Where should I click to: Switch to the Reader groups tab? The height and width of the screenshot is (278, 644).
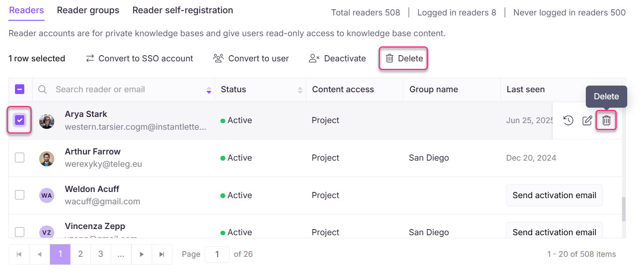click(88, 10)
